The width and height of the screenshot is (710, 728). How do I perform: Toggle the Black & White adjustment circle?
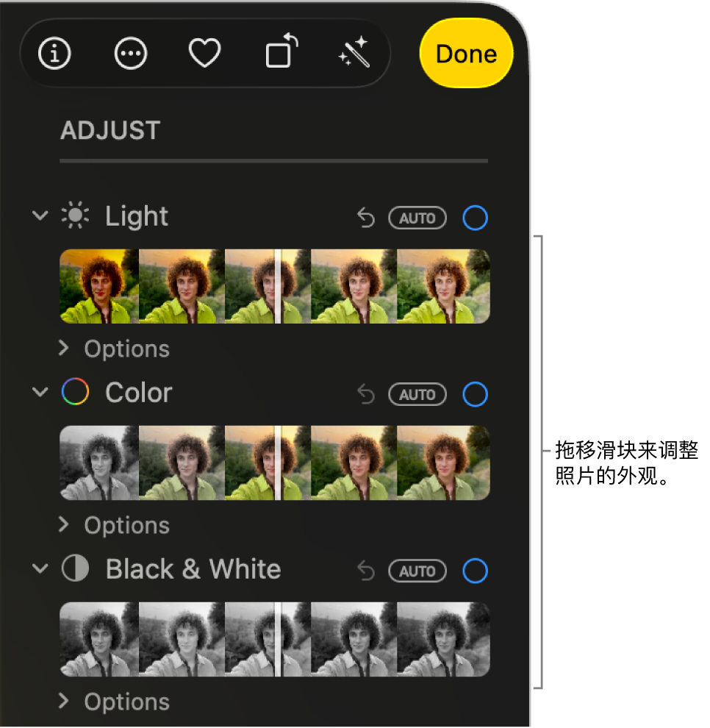476,571
